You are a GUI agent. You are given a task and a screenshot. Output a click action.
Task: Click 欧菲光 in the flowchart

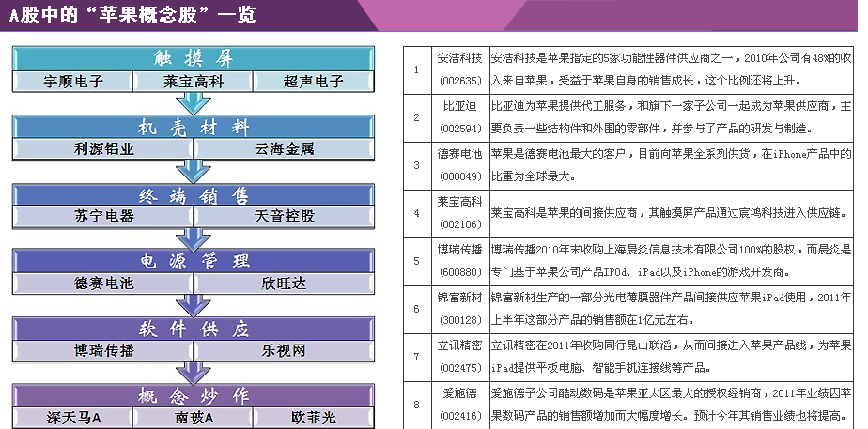314,418
